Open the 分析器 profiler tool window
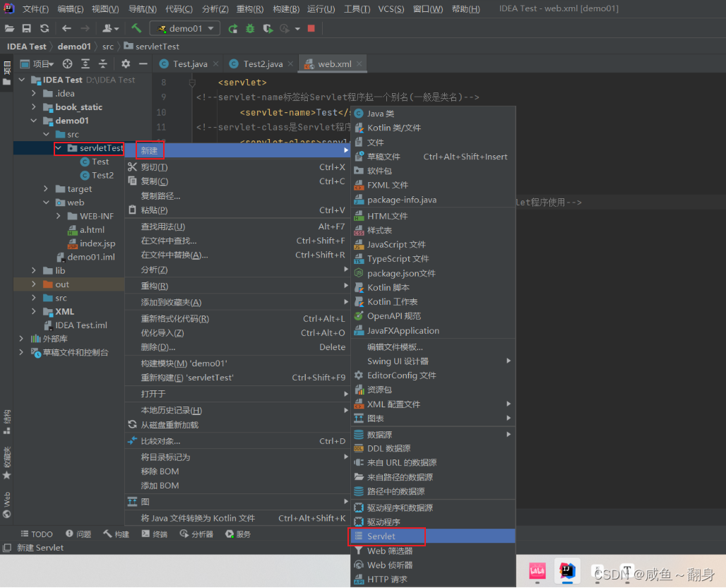This screenshot has width=726, height=588. [x=197, y=534]
